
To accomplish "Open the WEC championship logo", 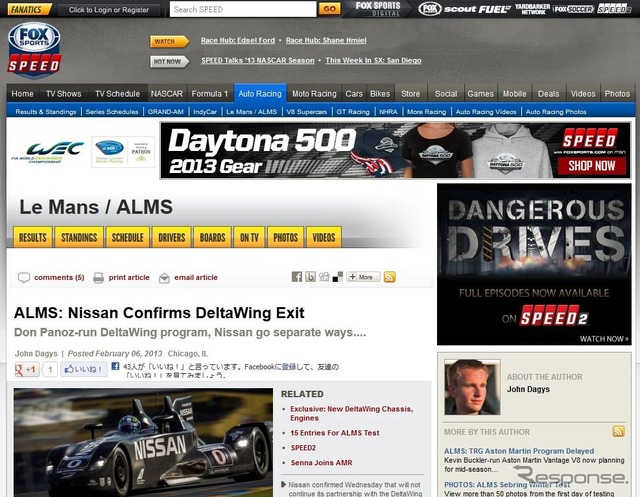I will click(48, 152).
